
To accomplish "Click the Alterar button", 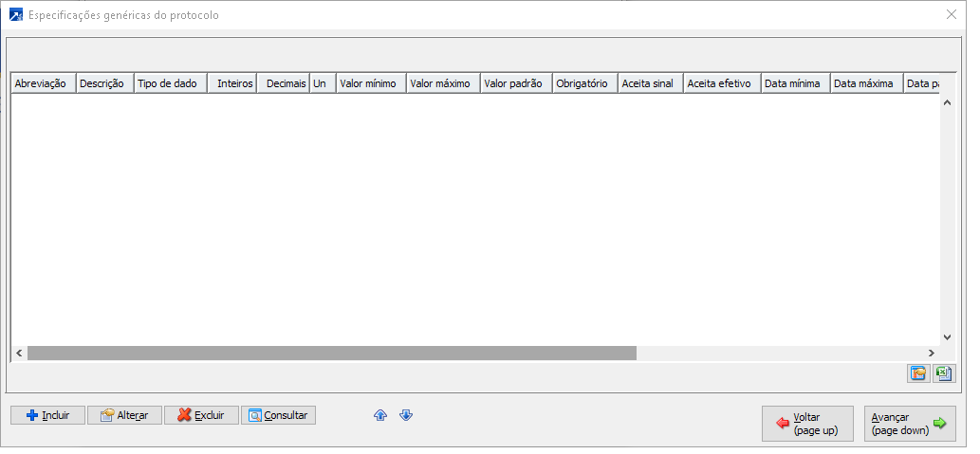I will (x=125, y=415).
